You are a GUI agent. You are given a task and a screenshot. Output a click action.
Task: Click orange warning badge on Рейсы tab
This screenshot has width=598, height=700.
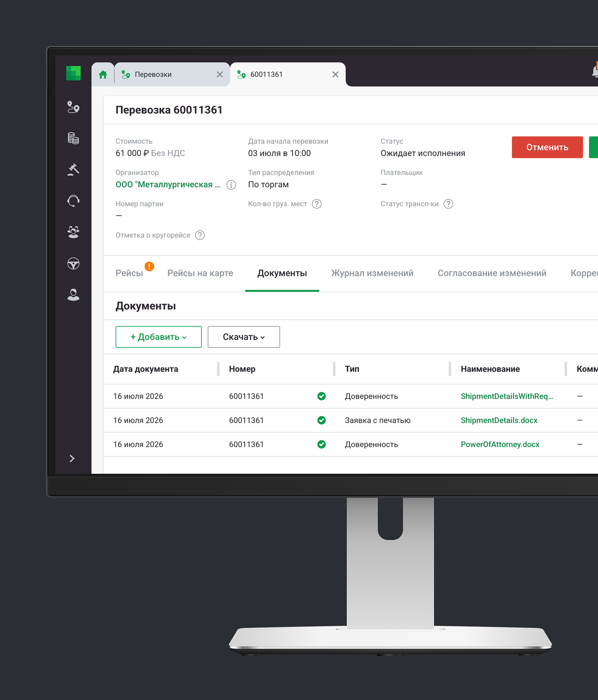pyautogui.click(x=149, y=266)
